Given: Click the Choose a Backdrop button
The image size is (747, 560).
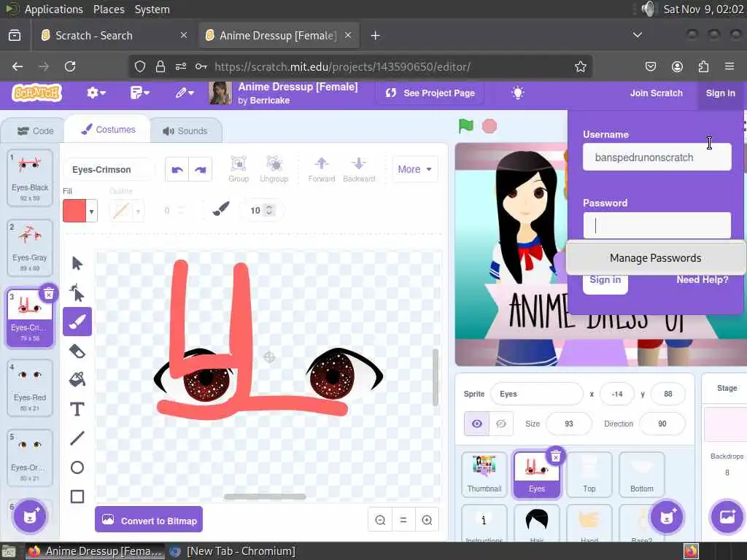Looking at the screenshot, I should click(x=727, y=517).
